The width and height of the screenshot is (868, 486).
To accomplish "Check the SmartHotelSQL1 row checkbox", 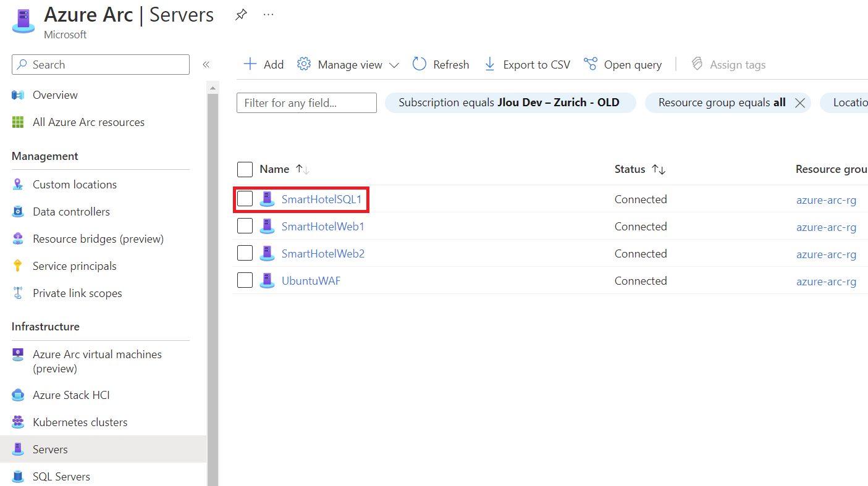I will (245, 199).
